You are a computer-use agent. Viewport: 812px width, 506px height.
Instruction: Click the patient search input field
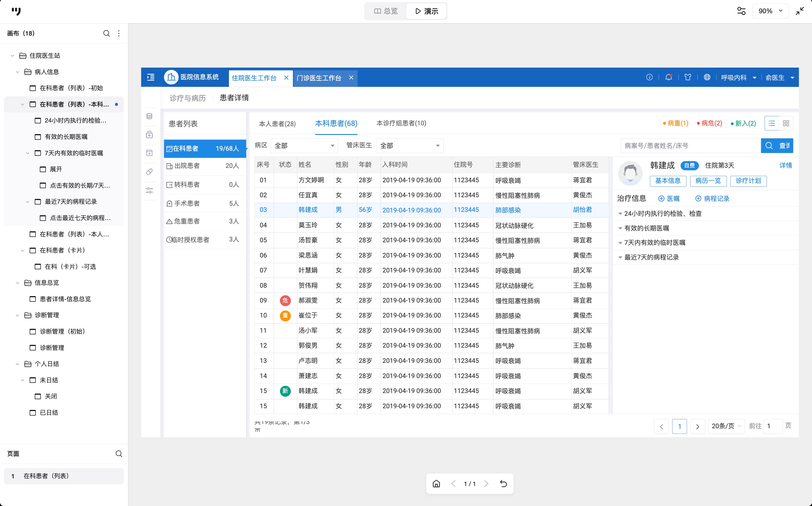coord(690,146)
